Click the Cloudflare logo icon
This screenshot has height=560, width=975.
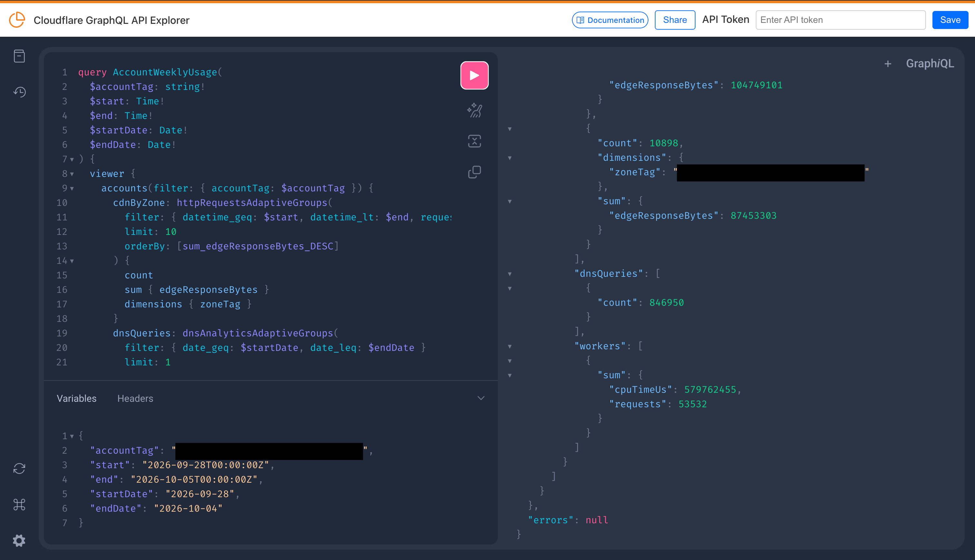(17, 20)
